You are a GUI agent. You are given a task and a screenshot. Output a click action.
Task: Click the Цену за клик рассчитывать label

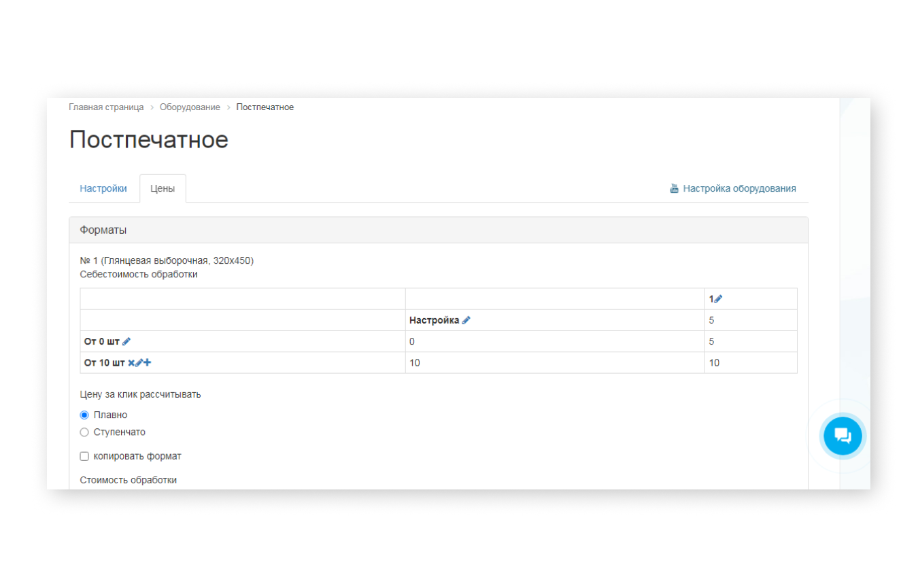(x=140, y=394)
